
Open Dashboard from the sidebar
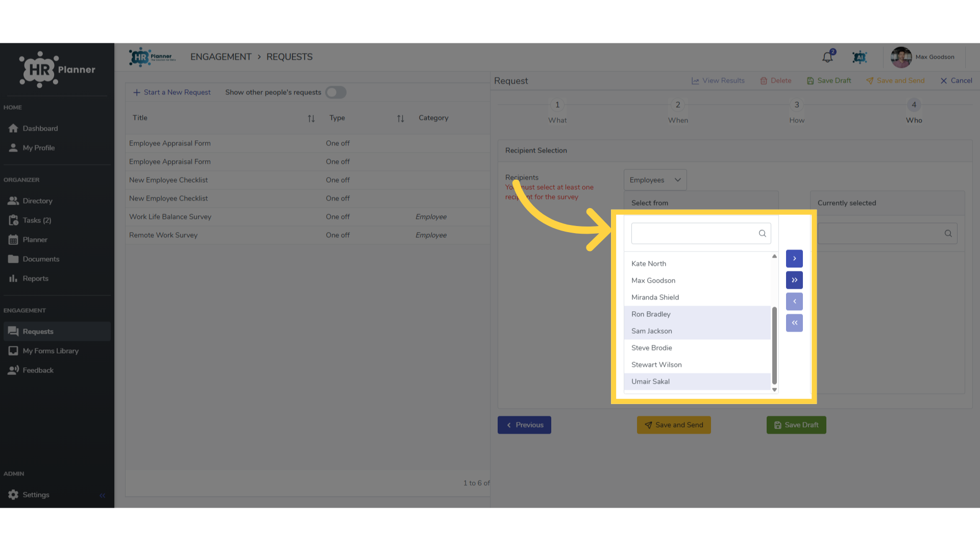pos(56,129)
